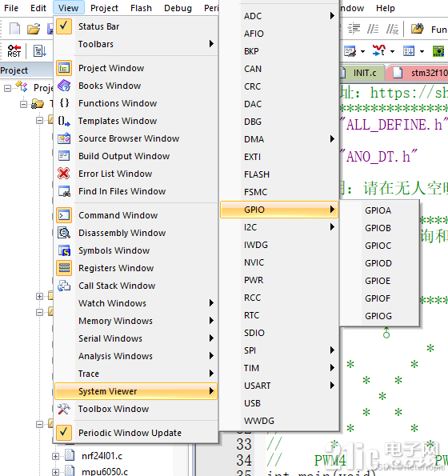Open the File menu
This screenshot has width=448, height=476.
coord(11,8)
